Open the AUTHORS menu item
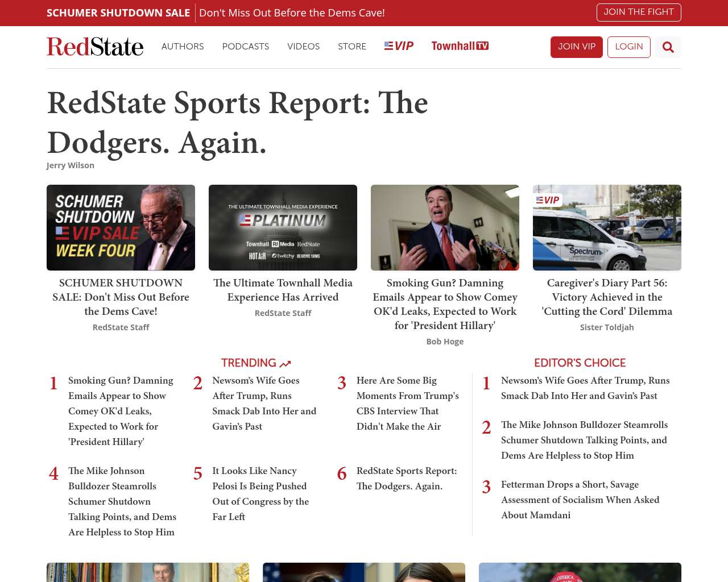This screenshot has height=582, width=728. [x=183, y=47]
